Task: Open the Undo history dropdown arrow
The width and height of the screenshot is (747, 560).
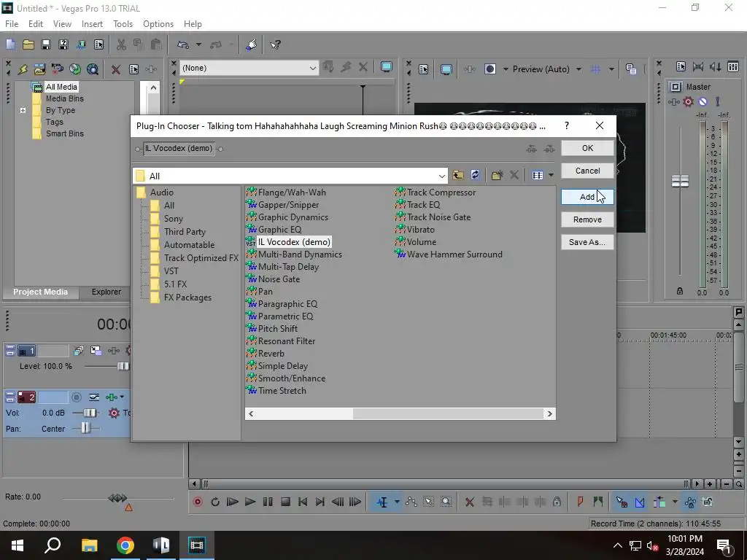Action: (198, 44)
